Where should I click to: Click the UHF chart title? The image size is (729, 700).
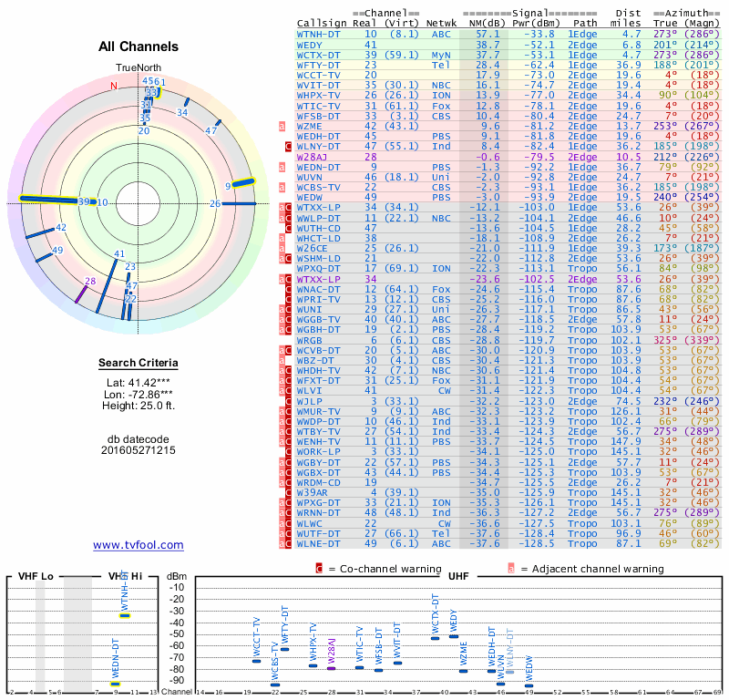(458, 576)
